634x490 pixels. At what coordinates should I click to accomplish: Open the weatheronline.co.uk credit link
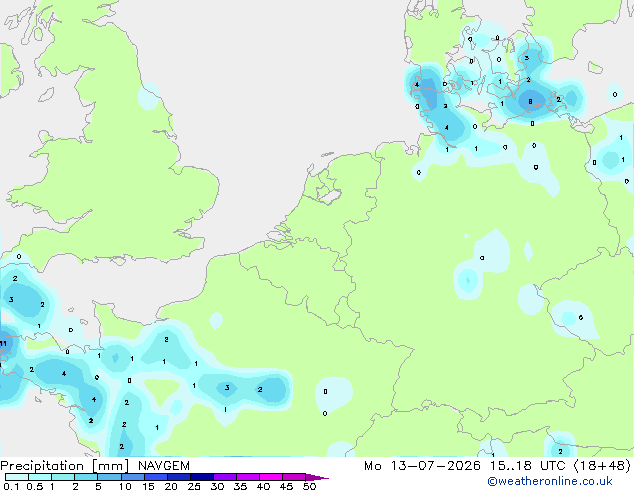pos(550,481)
